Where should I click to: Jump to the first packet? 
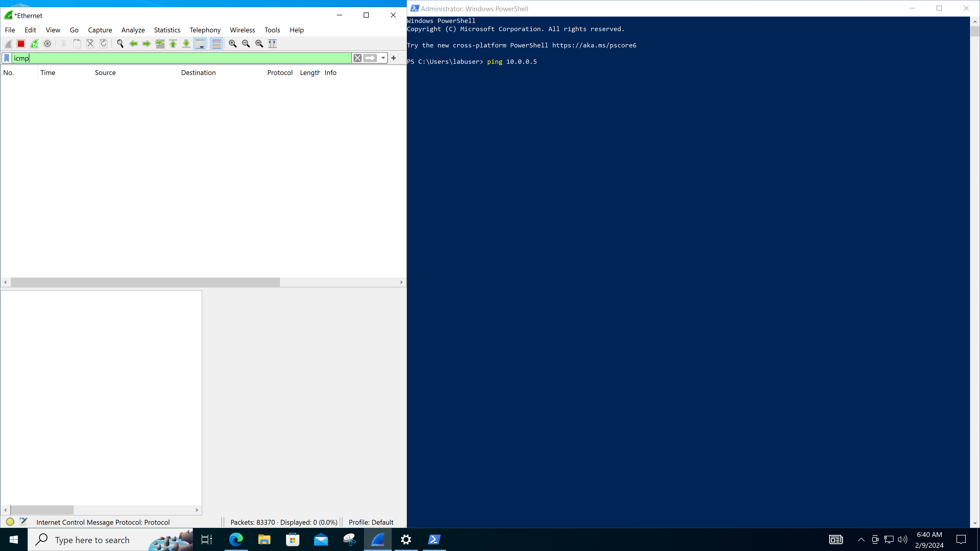[x=173, y=44]
